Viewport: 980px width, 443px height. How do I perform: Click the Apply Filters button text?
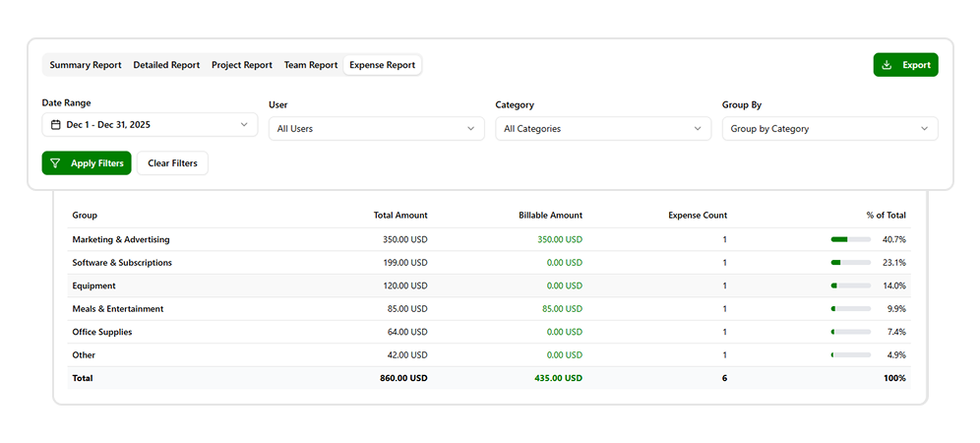(96, 163)
